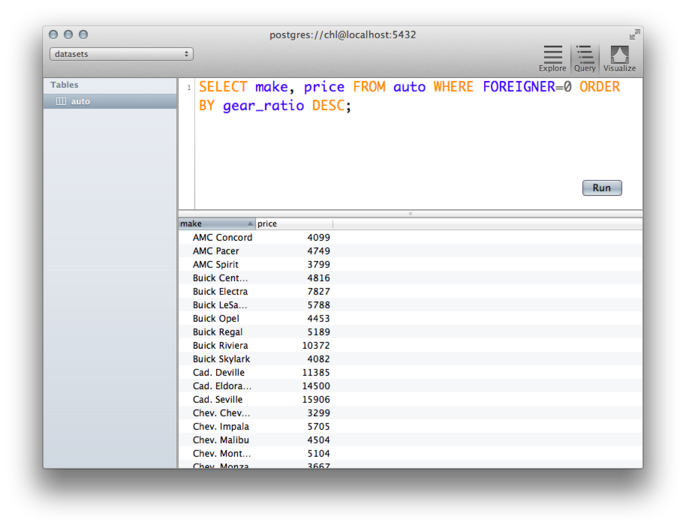Open the Visualize view icon
Screen dimensions: 686x528
(x=619, y=55)
